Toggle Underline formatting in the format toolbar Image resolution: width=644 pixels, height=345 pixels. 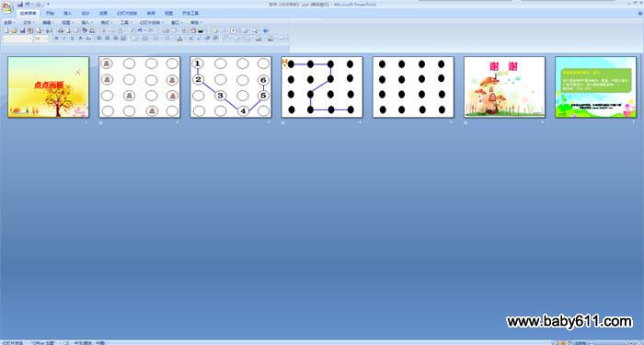(x=73, y=39)
